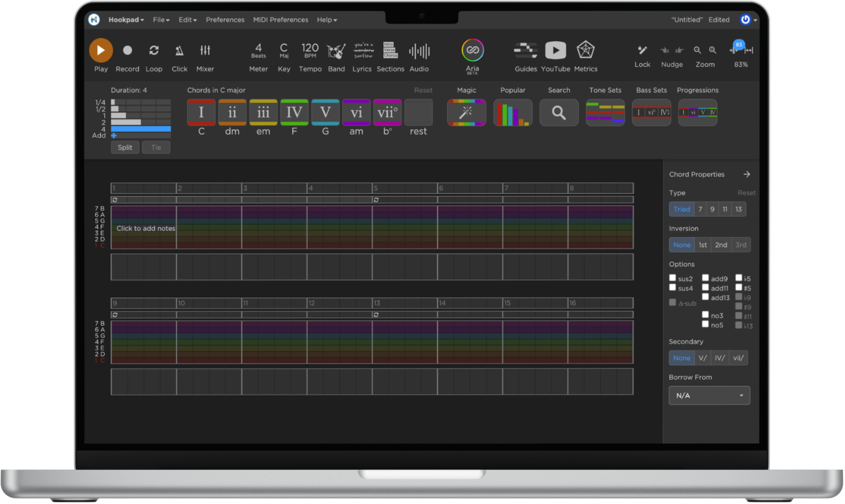The height and width of the screenshot is (504, 845).
Task: Set duration bar to 1/2 beat
Action: 141,109
